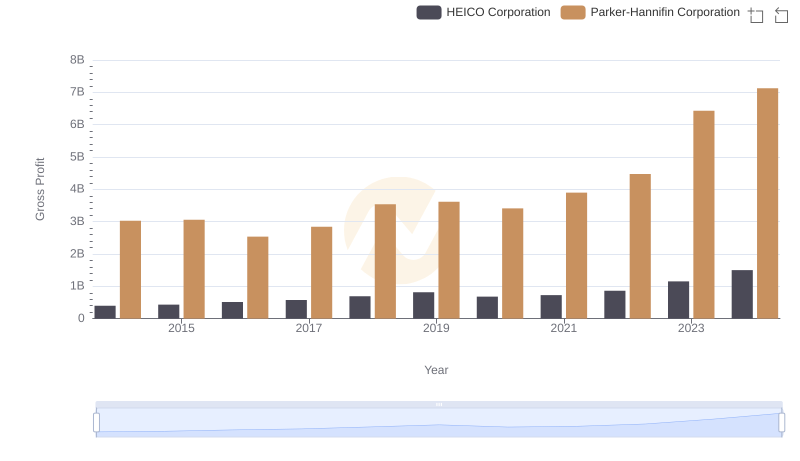Select the 2014 Parker-Hannifin bar
The image size is (800, 461).
130,270
